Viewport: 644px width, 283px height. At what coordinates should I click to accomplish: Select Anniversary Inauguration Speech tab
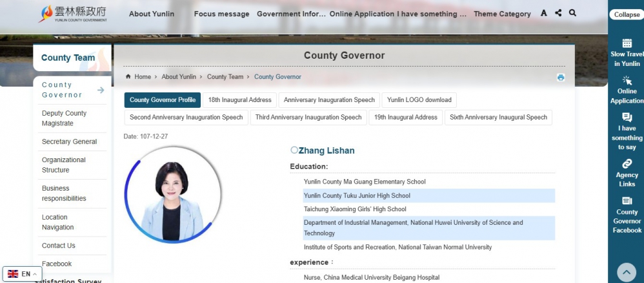click(329, 100)
